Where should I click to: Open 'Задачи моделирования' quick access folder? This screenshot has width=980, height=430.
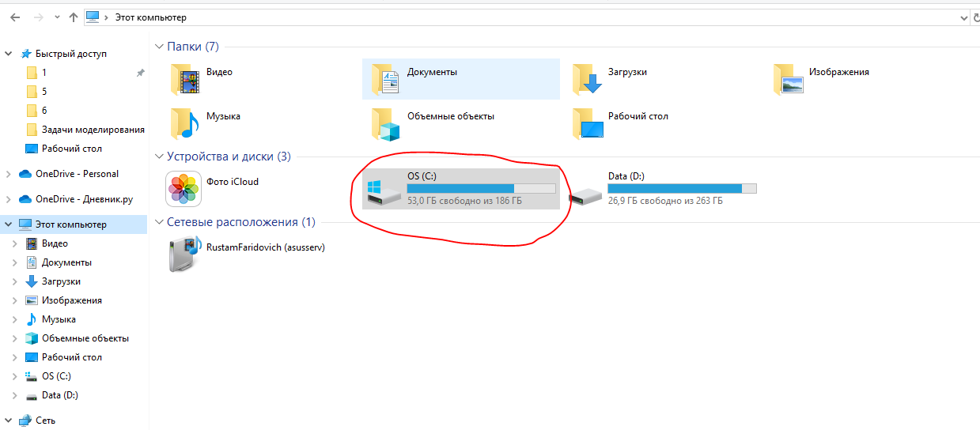tap(93, 130)
